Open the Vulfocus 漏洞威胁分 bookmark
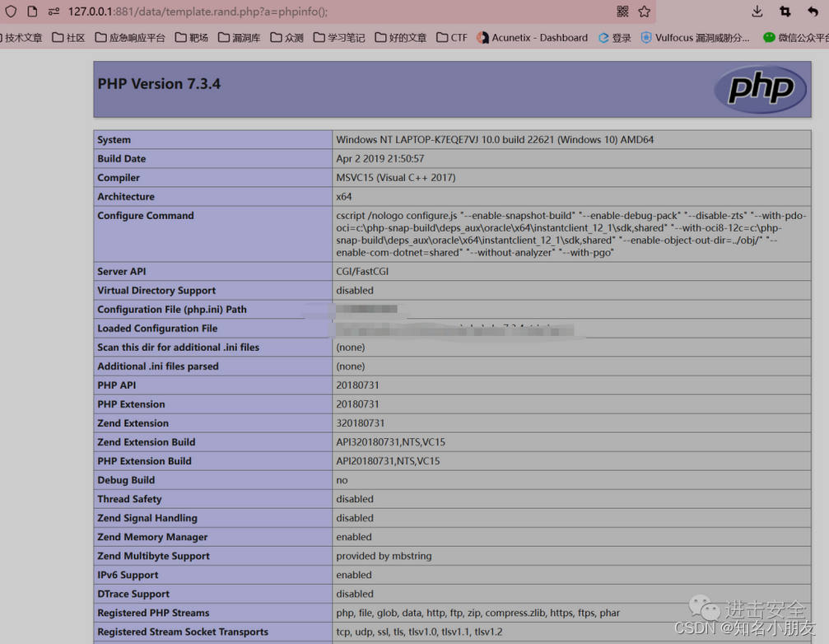 [696, 38]
